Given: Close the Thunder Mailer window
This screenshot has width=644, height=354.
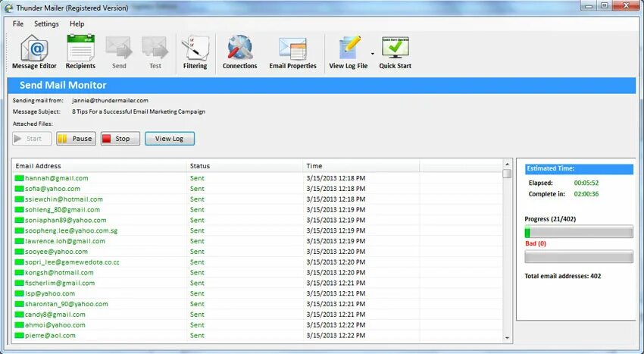Looking at the screenshot, I should (x=626, y=6).
